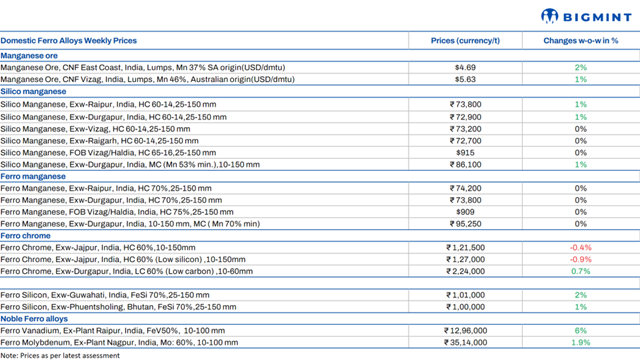Click Ferro Chrome Exw-Jajpur HC 60%,10-150mm row label
Viewport: 640px width, 360px height.
[98, 247]
